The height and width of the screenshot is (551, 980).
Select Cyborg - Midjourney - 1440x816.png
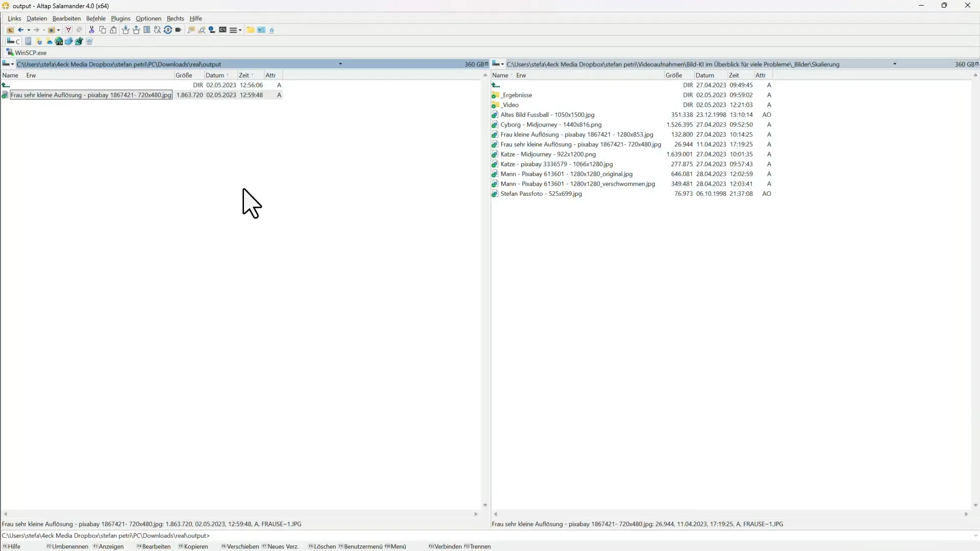click(551, 124)
